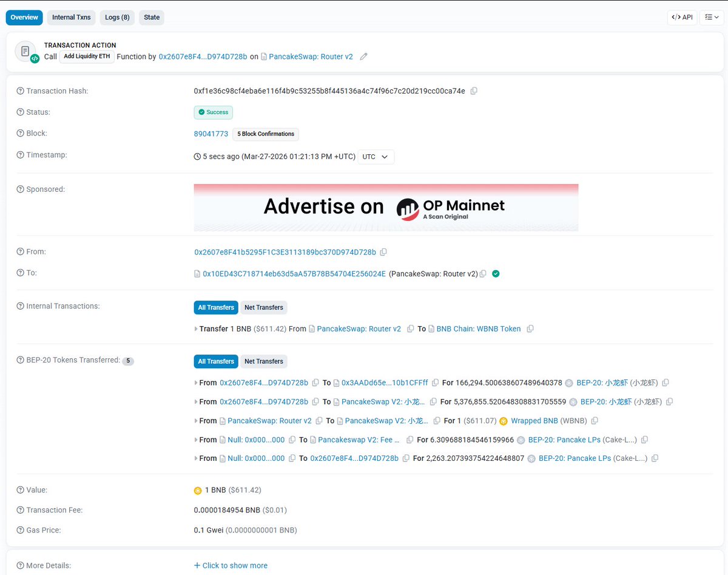This screenshot has height=575, width=728.
Task: Copy BNB Chain: WBNB Token address
Action: 530,329
